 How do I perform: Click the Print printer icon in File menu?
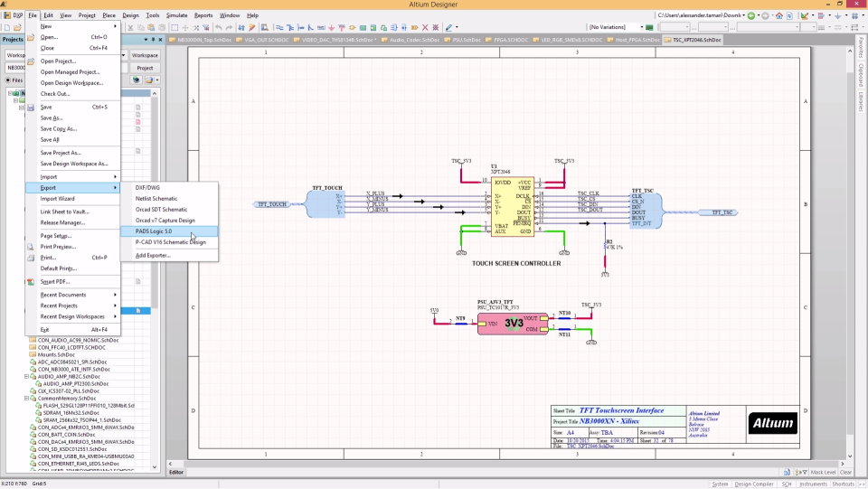[31, 258]
